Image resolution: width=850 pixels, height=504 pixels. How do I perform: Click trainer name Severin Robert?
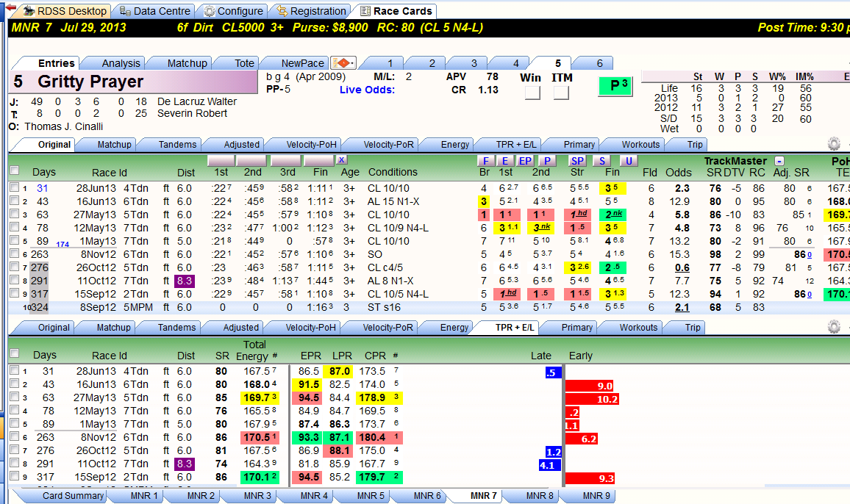click(192, 113)
